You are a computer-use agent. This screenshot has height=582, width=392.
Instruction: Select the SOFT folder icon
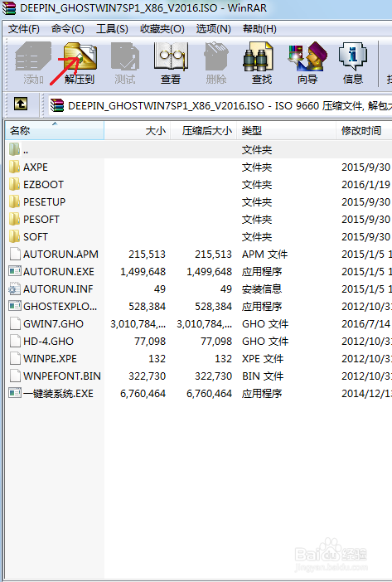(x=14, y=237)
